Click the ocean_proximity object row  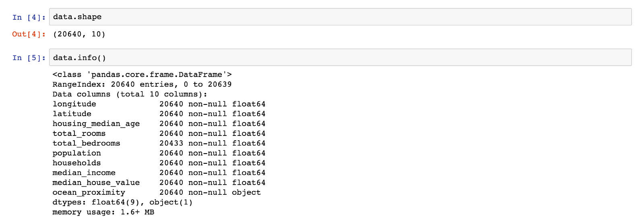[x=157, y=192]
